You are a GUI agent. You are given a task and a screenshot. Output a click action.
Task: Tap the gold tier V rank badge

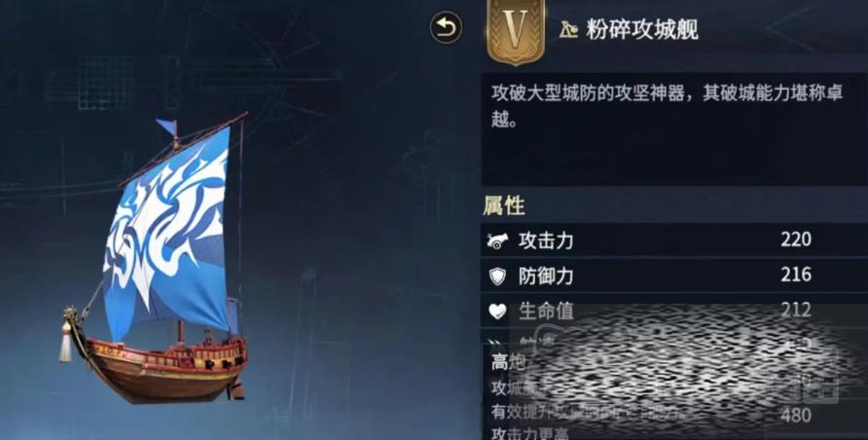(x=516, y=31)
